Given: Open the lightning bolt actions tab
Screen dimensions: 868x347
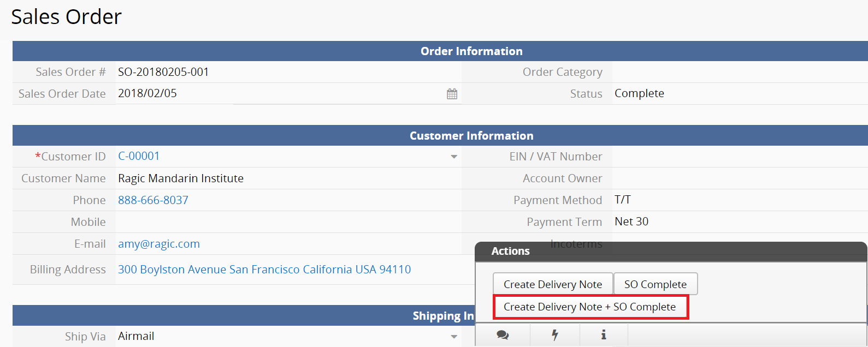Looking at the screenshot, I should [x=555, y=335].
